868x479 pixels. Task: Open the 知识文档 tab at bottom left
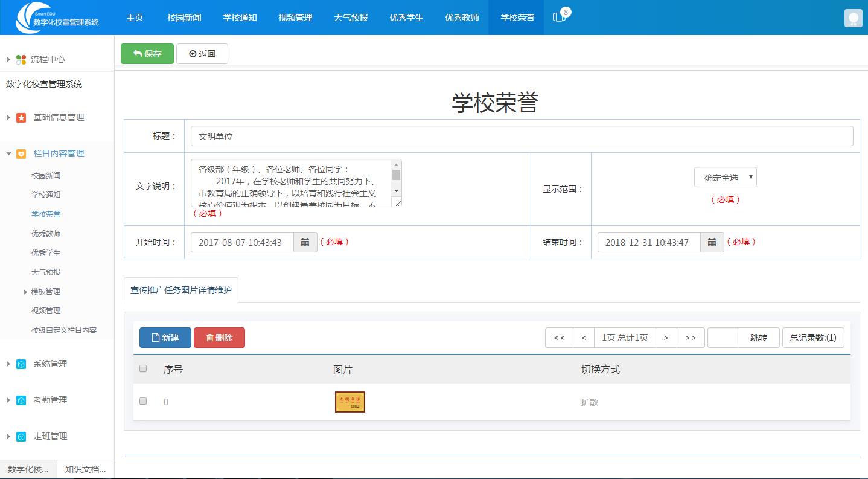[x=84, y=469]
